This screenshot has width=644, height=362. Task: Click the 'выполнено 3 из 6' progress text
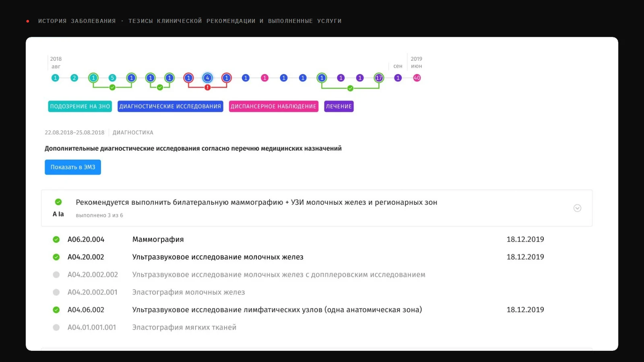point(99,216)
